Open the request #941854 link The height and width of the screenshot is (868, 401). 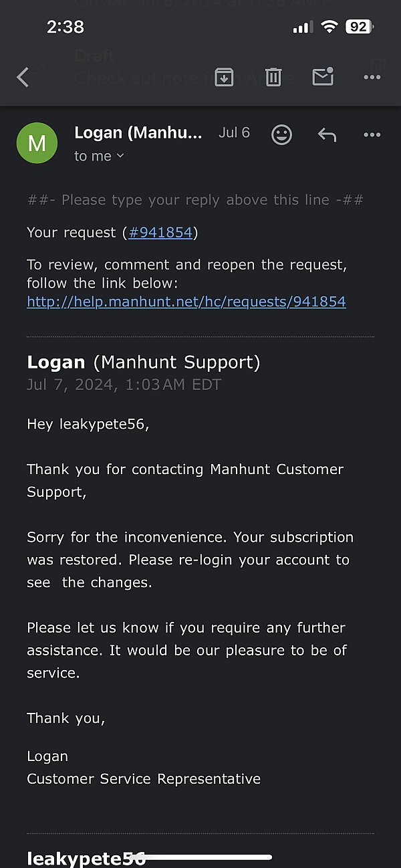pyautogui.click(x=160, y=233)
